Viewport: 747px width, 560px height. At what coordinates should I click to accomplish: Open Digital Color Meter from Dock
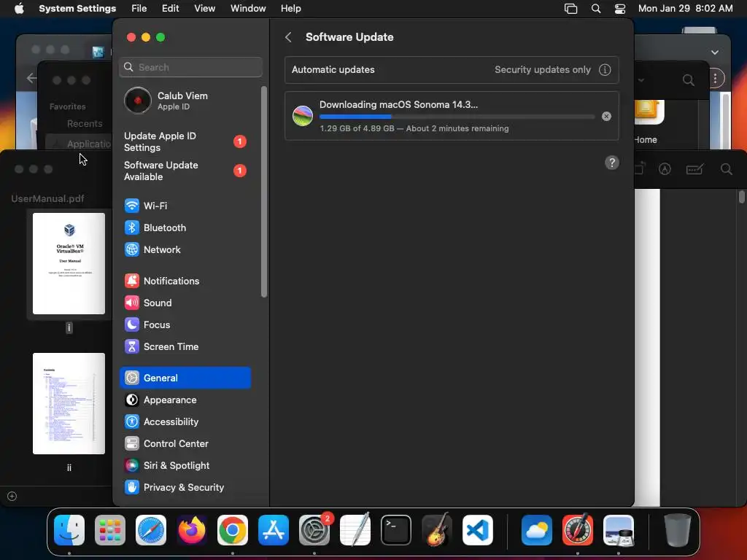(578, 530)
